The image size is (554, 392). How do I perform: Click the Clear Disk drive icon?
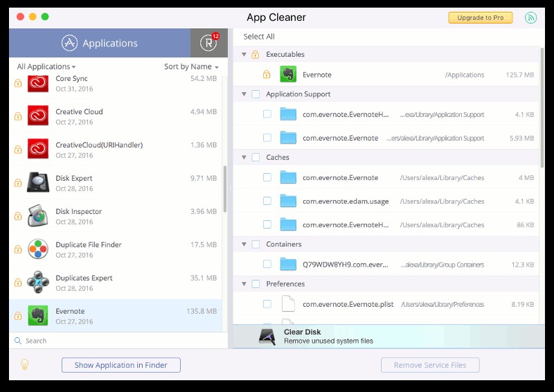(267, 337)
